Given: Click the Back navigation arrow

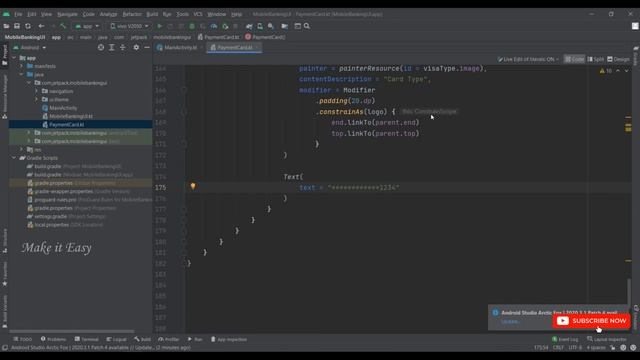Looking at the screenshot, I should [41, 26].
